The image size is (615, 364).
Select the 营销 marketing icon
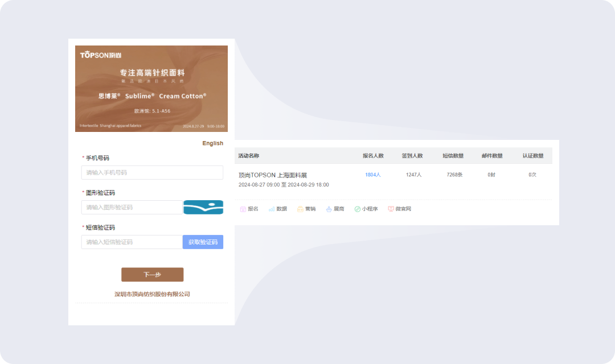(300, 209)
